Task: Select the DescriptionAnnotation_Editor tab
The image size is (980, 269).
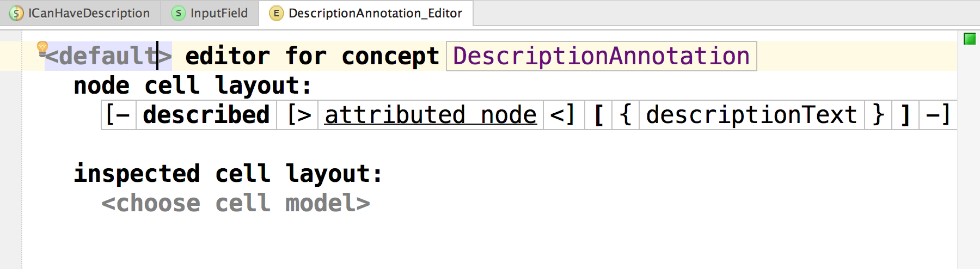Action: tap(375, 13)
